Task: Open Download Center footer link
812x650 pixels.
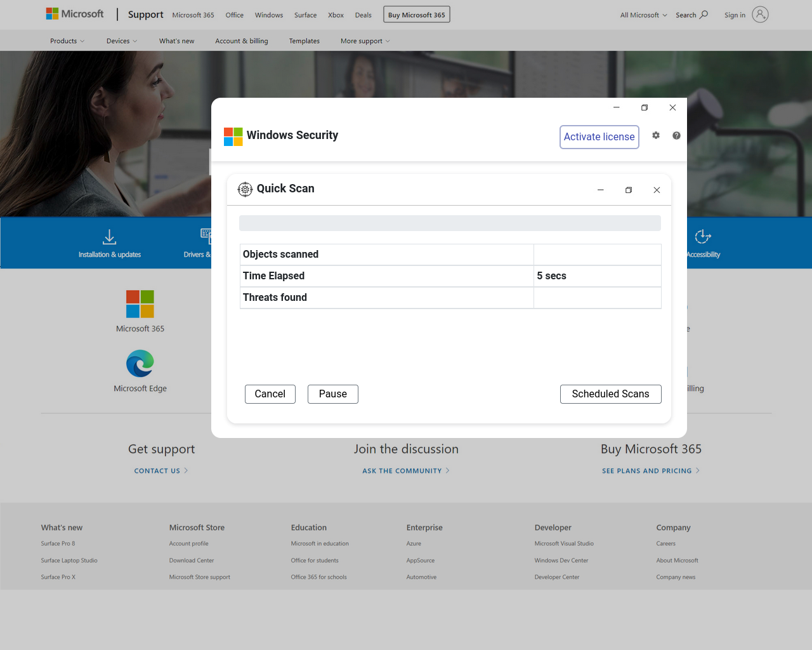Action: coord(192,560)
